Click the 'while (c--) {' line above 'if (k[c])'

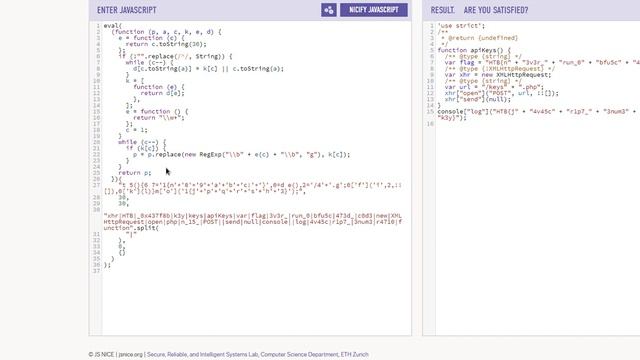pyautogui.click(x=142, y=142)
